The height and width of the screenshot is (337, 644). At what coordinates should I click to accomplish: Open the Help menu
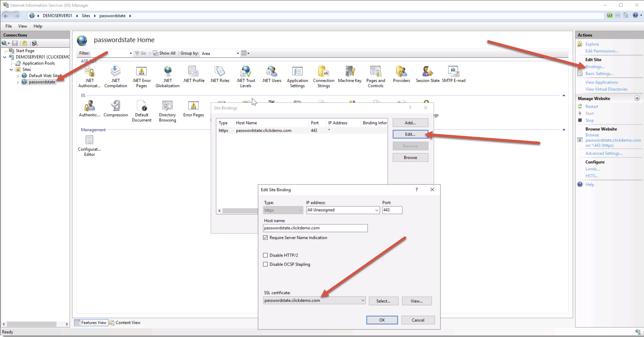coord(38,26)
